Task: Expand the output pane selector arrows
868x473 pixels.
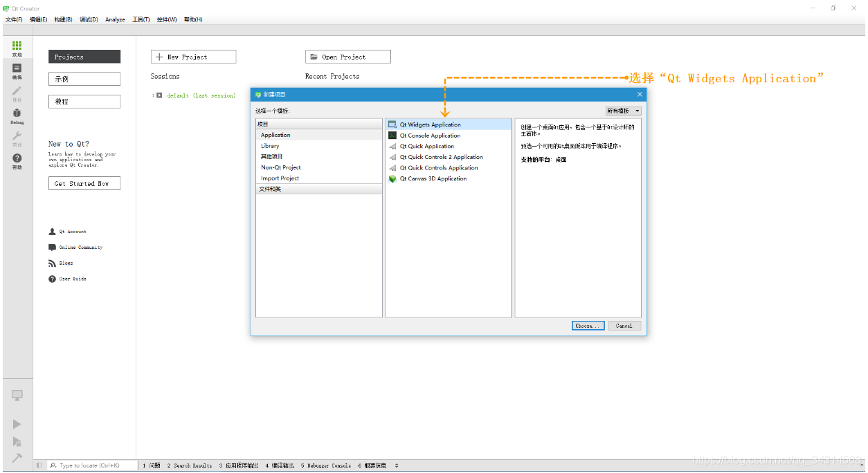Action: point(397,465)
